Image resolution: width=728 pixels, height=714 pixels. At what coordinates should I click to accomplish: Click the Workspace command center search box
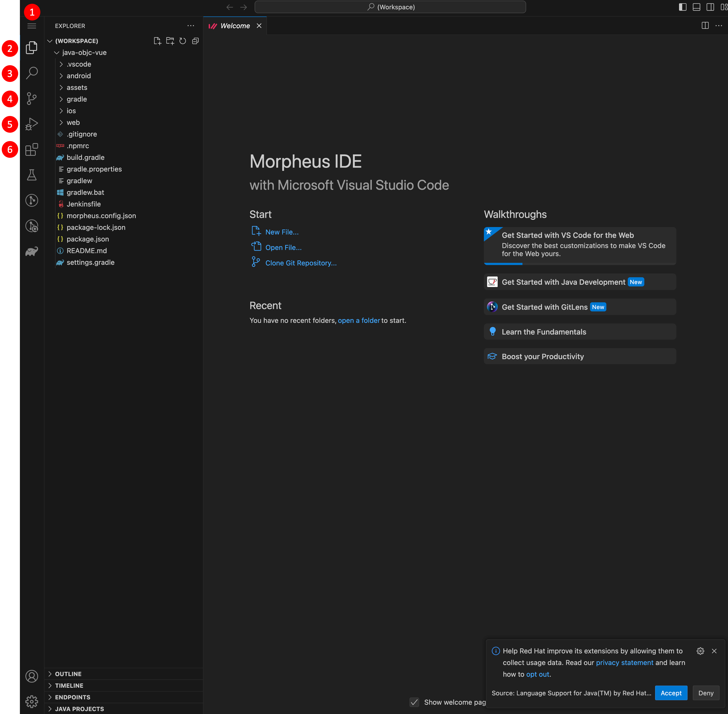pos(390,7)
